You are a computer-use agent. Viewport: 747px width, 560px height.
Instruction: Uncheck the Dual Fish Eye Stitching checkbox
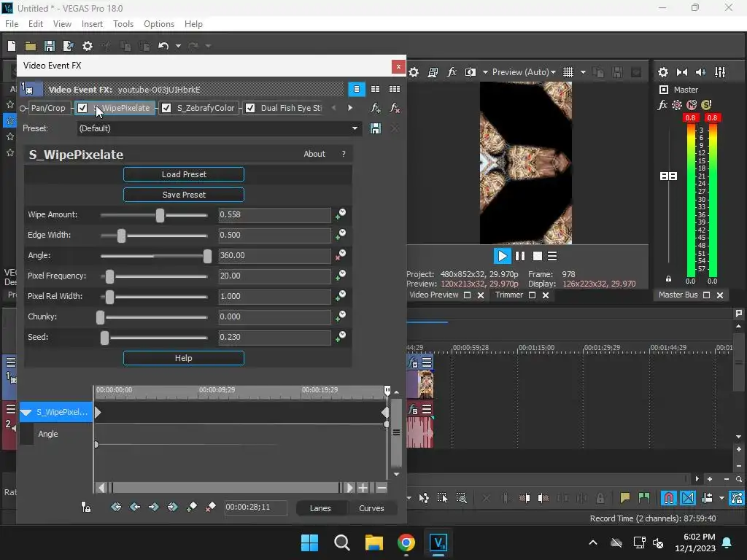pos(250,108)
